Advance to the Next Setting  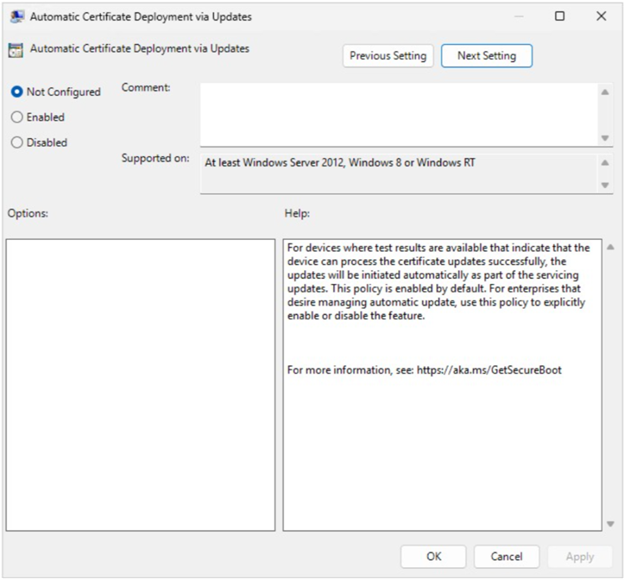coord(486,56)
